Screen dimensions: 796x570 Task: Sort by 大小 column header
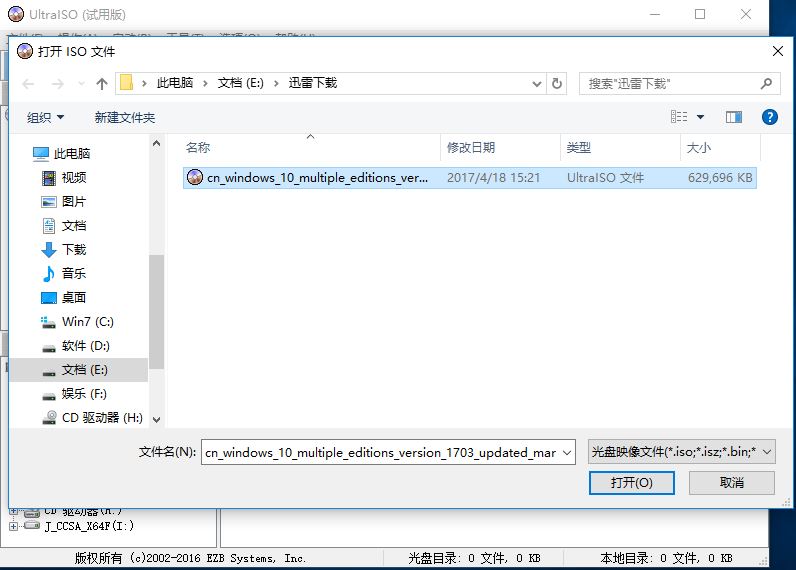tap(699, 148)
